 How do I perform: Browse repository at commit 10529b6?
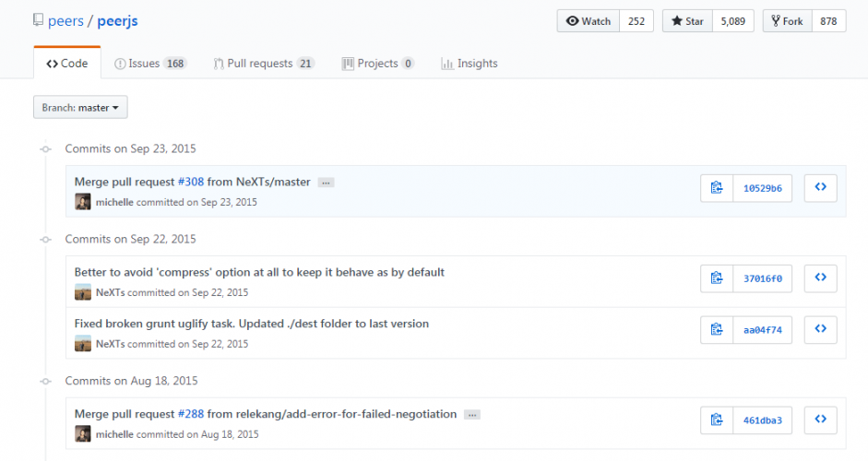tap(820, 188)
